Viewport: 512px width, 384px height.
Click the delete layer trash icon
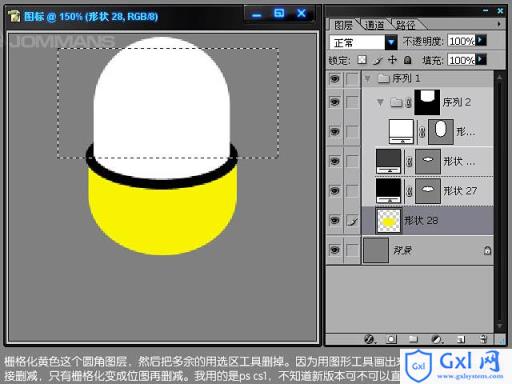[x=483, y=339]
